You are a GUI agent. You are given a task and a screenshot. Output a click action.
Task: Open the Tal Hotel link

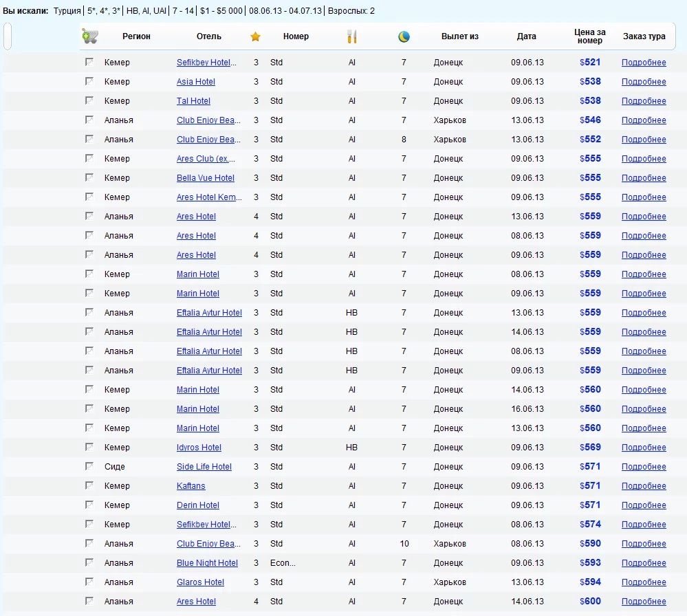[193, 101]
